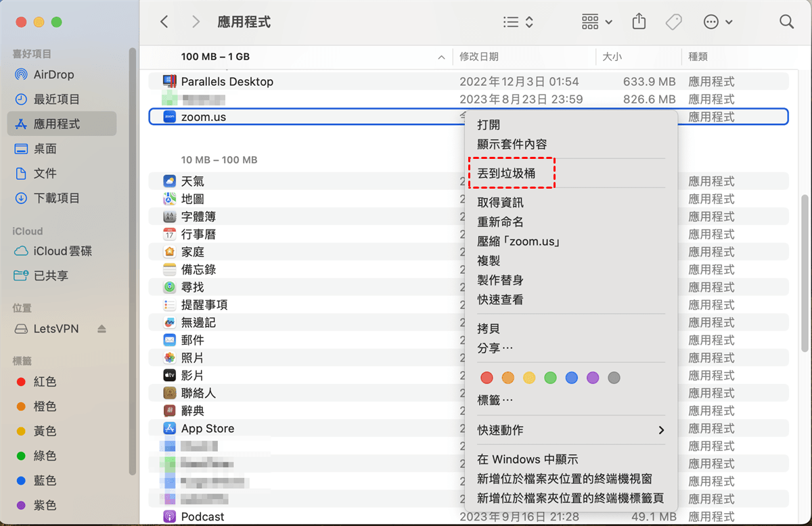Select the 地圖 app icon
Image resolution: width=812 pixels, height=526 pixels.
(x=169, y=199)
